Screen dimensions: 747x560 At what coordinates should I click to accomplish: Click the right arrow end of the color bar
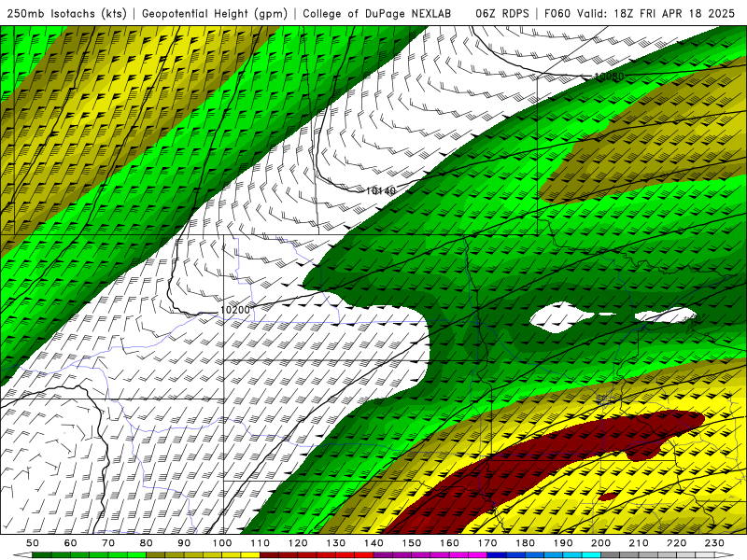[x=725, y=555]
